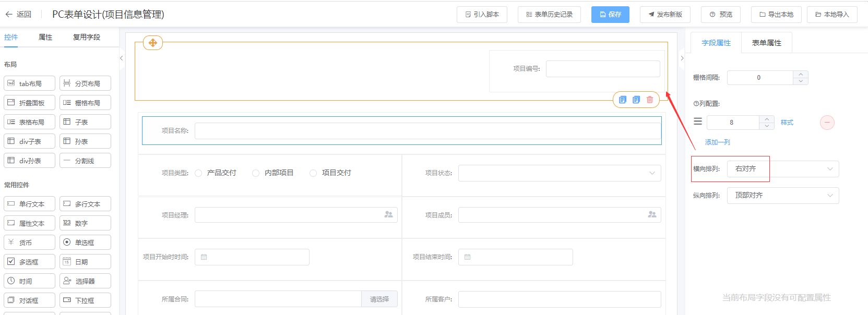868x315 pixels.
Task: Expand the 横向排列 alignment dropdown
Action: pyautogui.click(x=782, y=169)
